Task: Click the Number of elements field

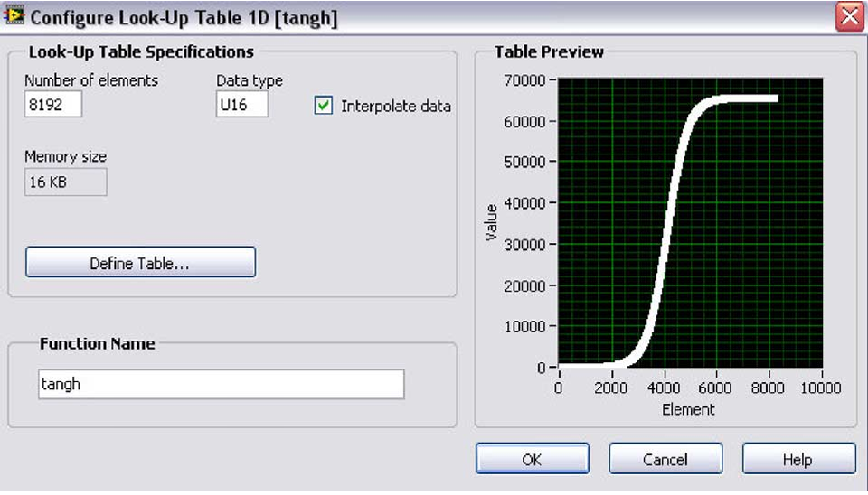Action: point(53,104)
